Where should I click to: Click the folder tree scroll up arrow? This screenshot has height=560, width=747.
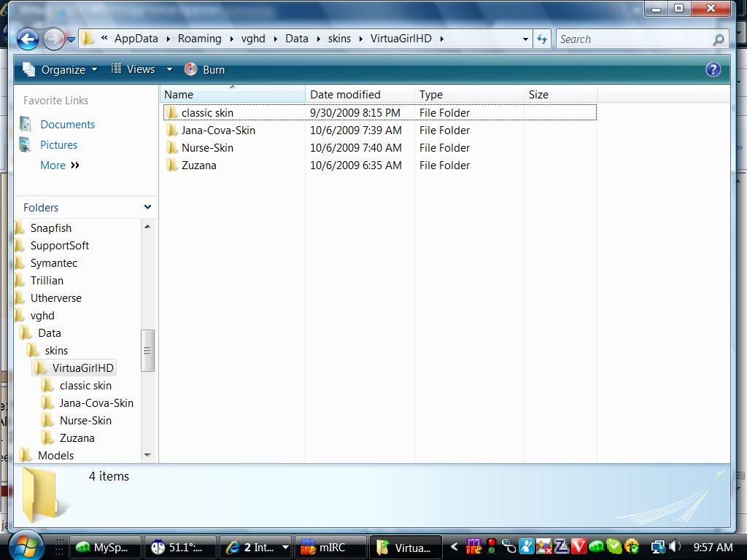point(147,227)
